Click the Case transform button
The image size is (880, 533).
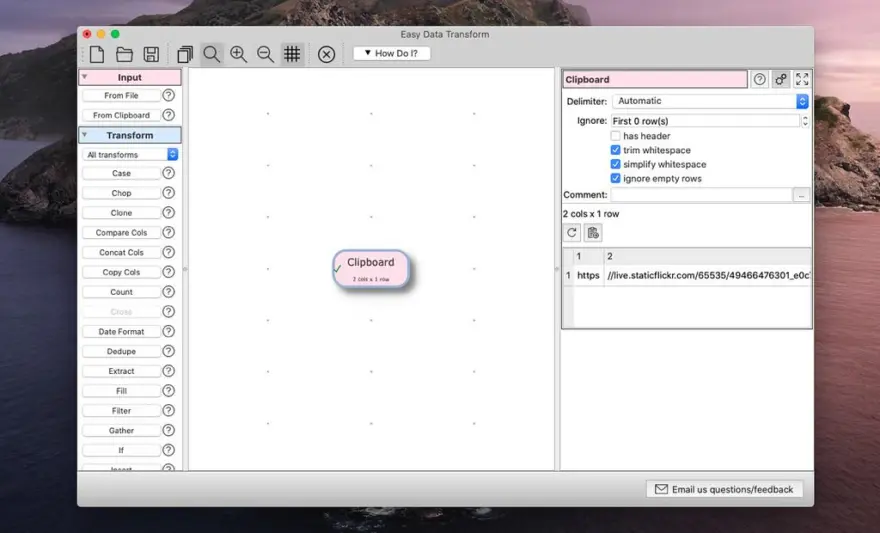(x=121, y=173)
